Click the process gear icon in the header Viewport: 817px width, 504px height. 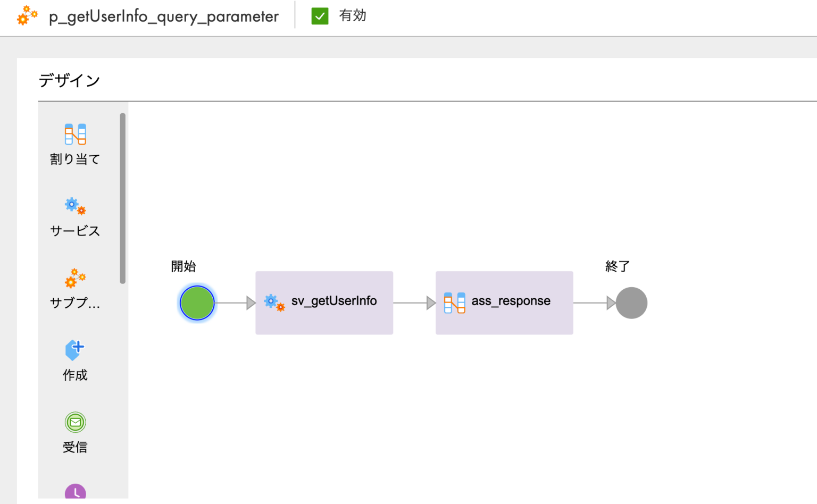(27, 16)
